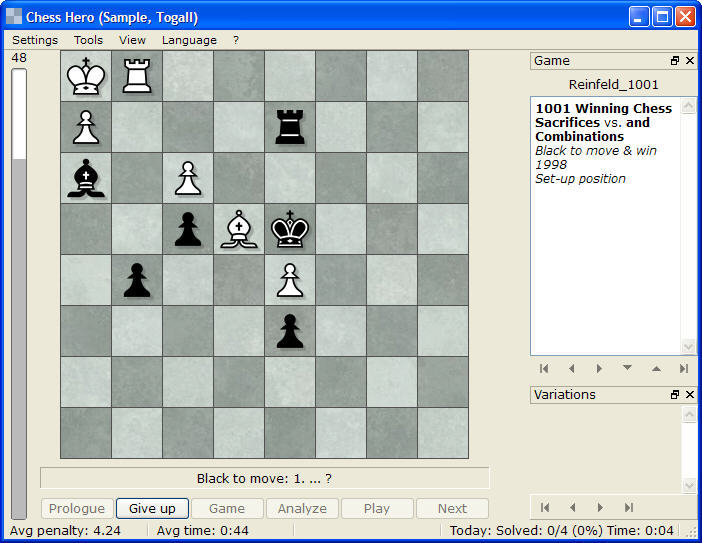Click 'Set-up position' text
Viewport: 702px width, 543px height.
coord(580,179)
